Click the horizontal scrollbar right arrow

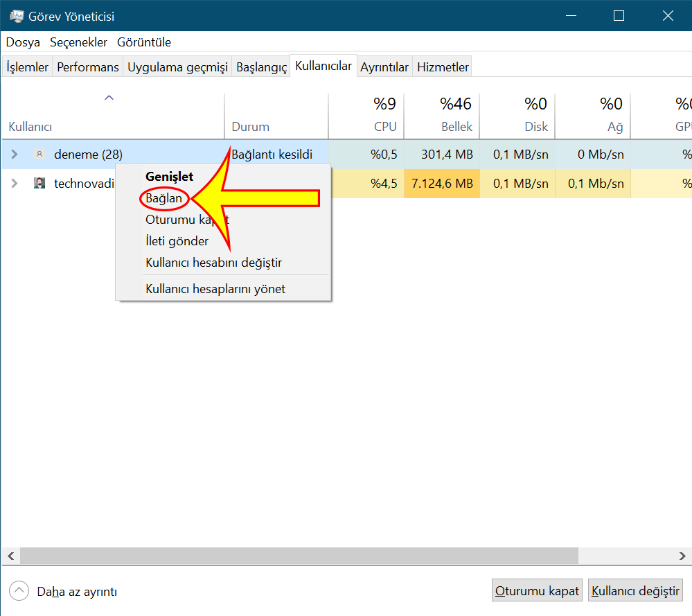pyautogui.click(x=682, y=556)
